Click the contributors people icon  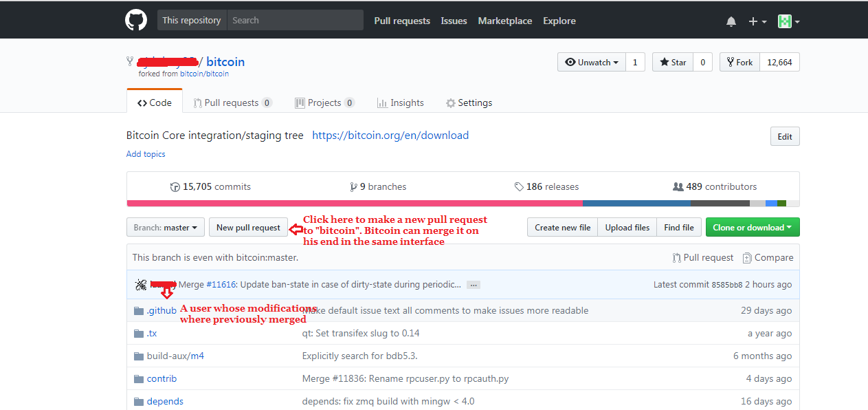[678, 187]
